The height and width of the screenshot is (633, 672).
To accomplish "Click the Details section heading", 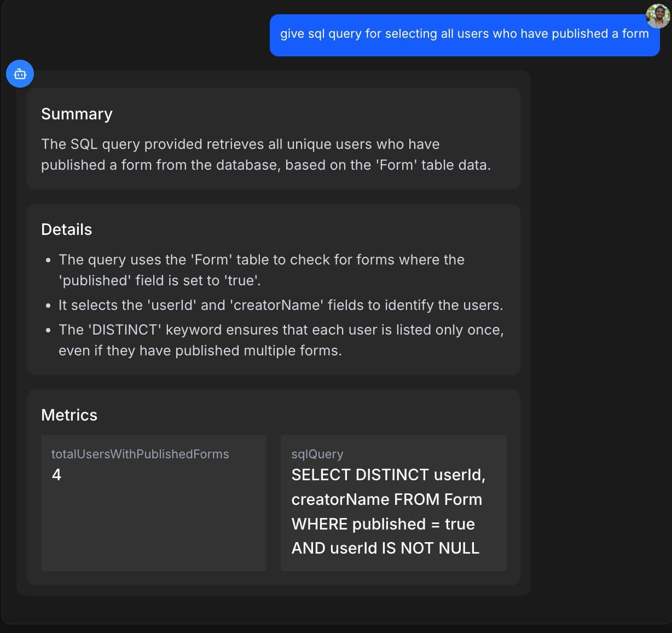I will (66, 229).
